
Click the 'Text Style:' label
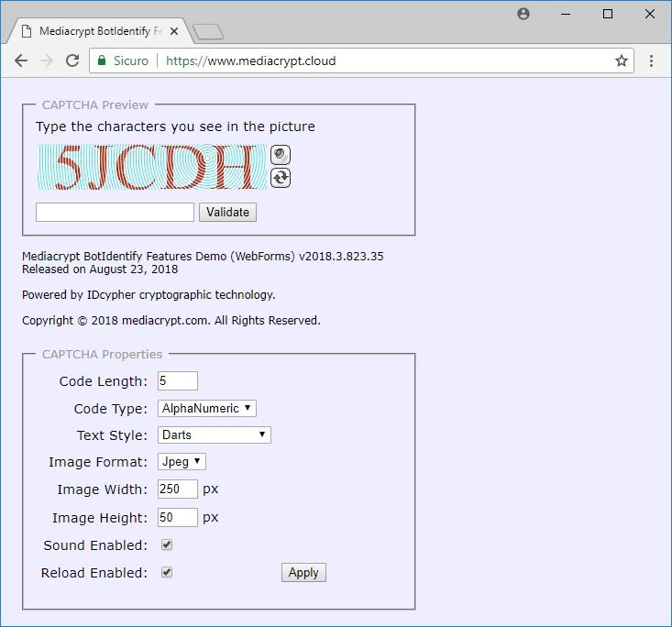coord(112,435)
